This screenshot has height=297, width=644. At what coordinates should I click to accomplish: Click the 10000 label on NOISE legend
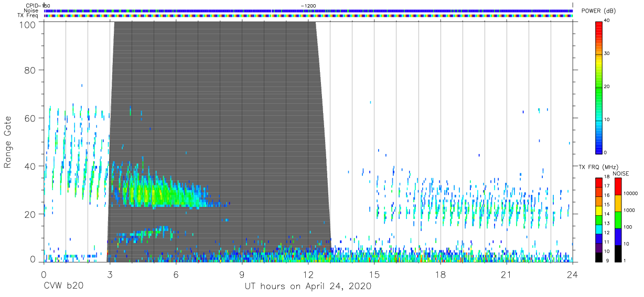click(x=630, y=193)
